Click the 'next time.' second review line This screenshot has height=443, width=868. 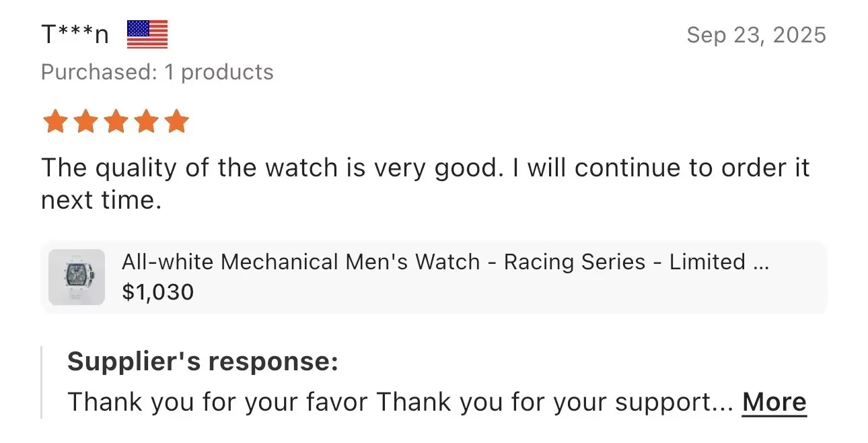tap(102, 200)
